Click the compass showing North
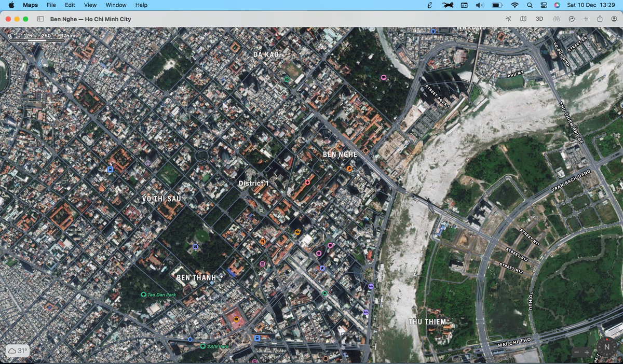The width and height of the screenshot is (623, 364). [606, 347]
